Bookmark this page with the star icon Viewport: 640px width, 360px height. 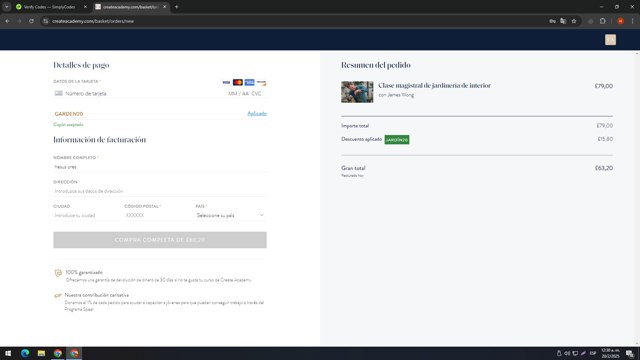tap(574, 21)
